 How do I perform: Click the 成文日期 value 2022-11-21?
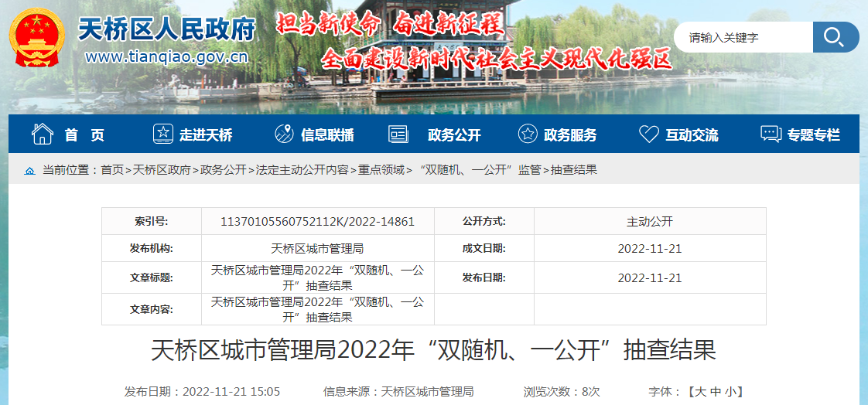(x=650, y=248)
